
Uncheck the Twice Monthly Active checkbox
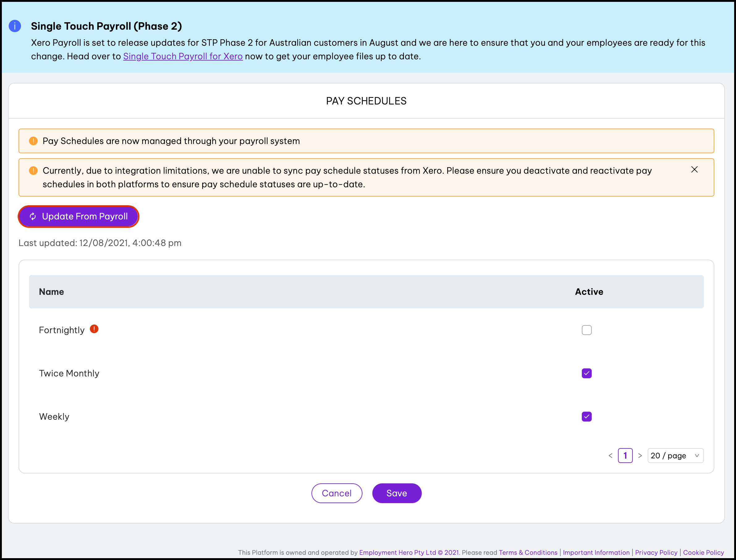(x=586, y=373)
